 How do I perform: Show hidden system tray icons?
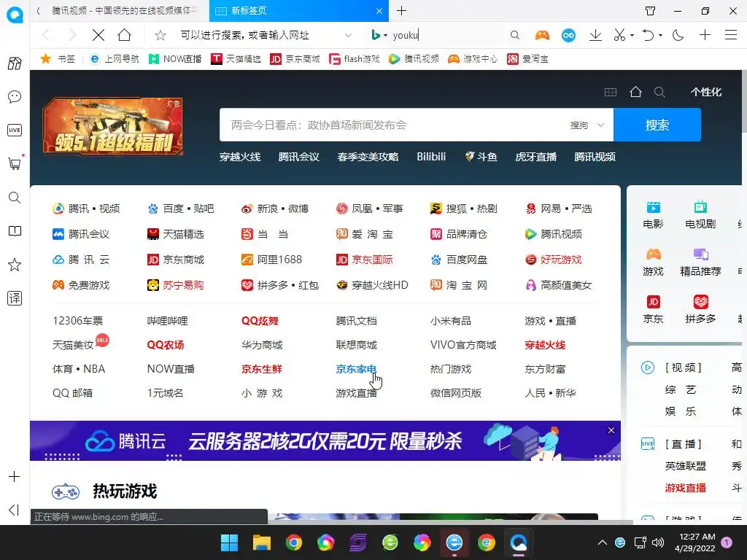(602, 542)
